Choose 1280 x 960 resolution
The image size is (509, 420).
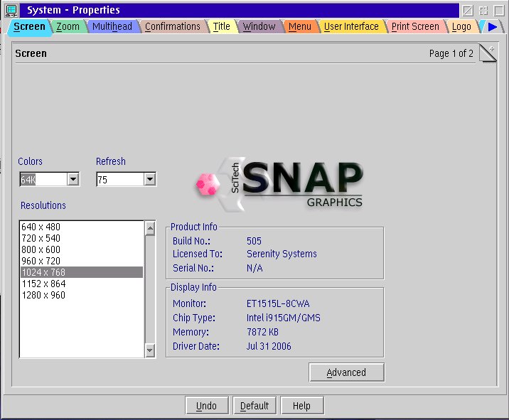pyautogui.click(x=43, y=295)
